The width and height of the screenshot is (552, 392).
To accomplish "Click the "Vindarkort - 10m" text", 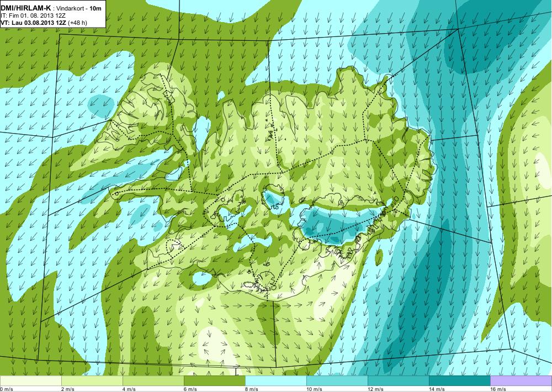I will [x=79, y=8].
